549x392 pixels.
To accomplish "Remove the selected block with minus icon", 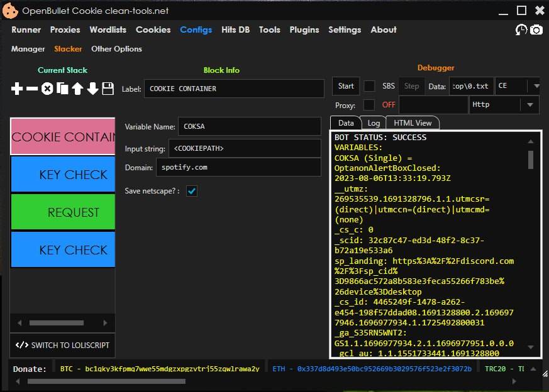I will pyautogui.click(x=32, y=89).
